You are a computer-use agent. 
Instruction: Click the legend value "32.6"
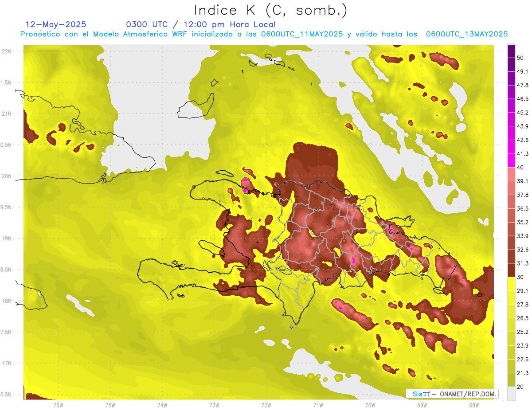[522, 250]
